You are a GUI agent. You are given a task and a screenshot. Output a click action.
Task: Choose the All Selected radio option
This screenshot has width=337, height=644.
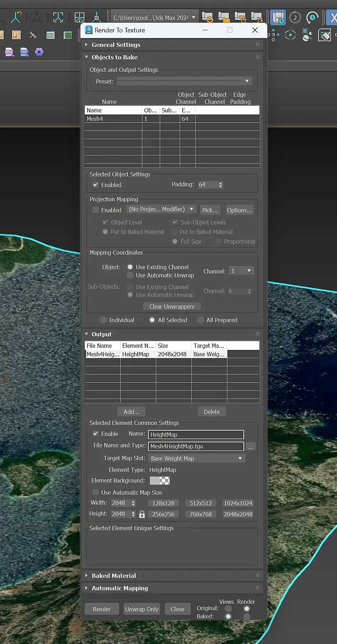[152, 320]
